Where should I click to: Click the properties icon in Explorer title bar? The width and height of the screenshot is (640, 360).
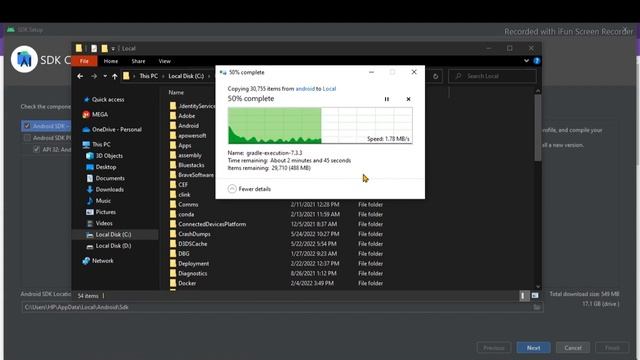pos(94,49)
